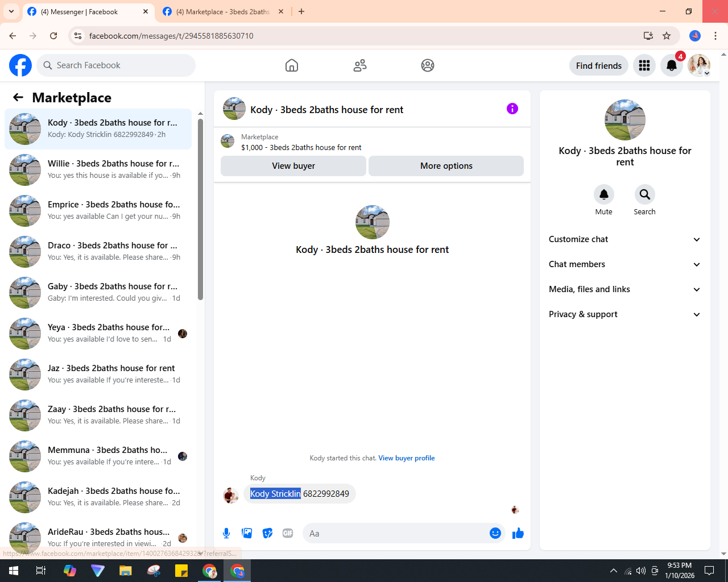Open Chrome three-dot menu

pos(715,36)
